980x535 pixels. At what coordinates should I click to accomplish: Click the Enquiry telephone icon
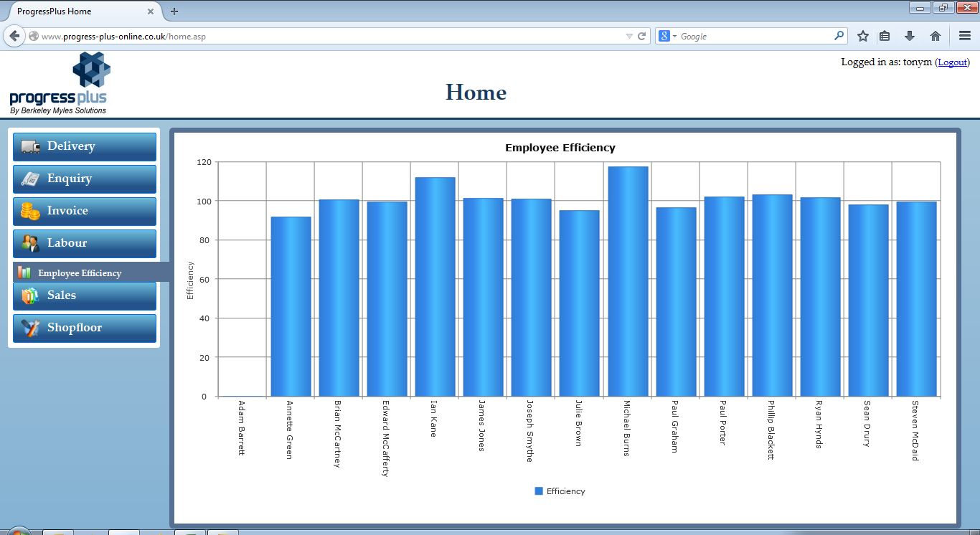coord(30,179)
